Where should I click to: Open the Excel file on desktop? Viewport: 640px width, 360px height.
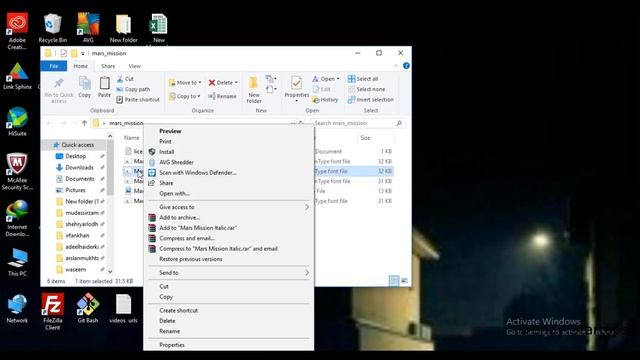point(159,28)
